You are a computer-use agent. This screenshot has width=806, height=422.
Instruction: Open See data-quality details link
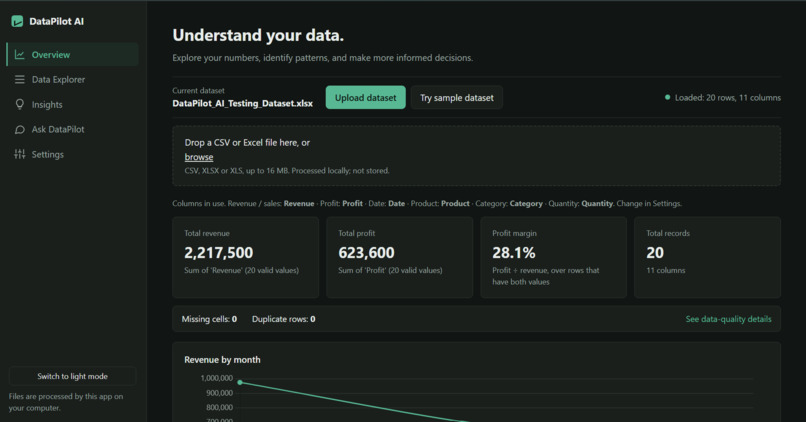728,319
